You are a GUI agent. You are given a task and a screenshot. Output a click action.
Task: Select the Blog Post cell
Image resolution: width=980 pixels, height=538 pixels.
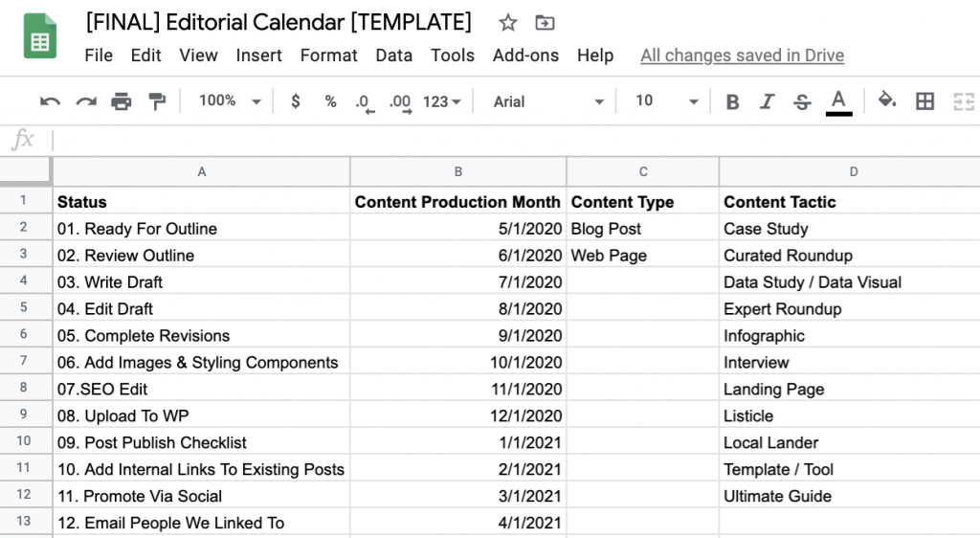coord(643,228)
